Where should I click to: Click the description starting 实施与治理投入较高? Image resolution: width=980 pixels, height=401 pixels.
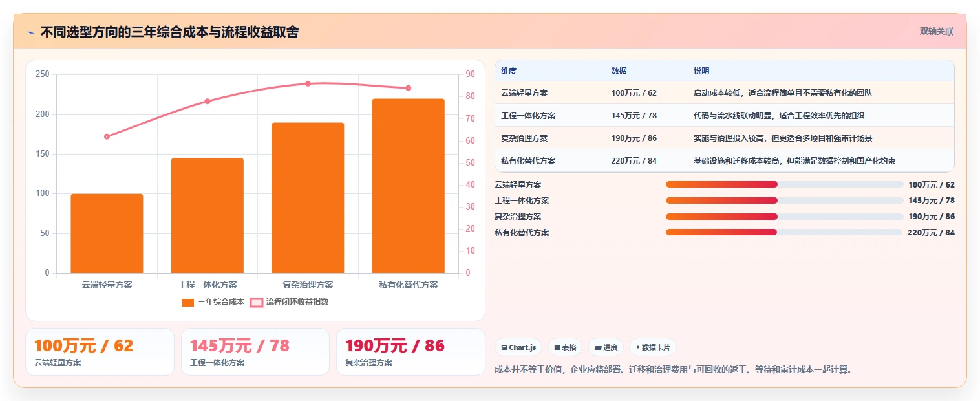pyautogui.click(x=783, y=138)
